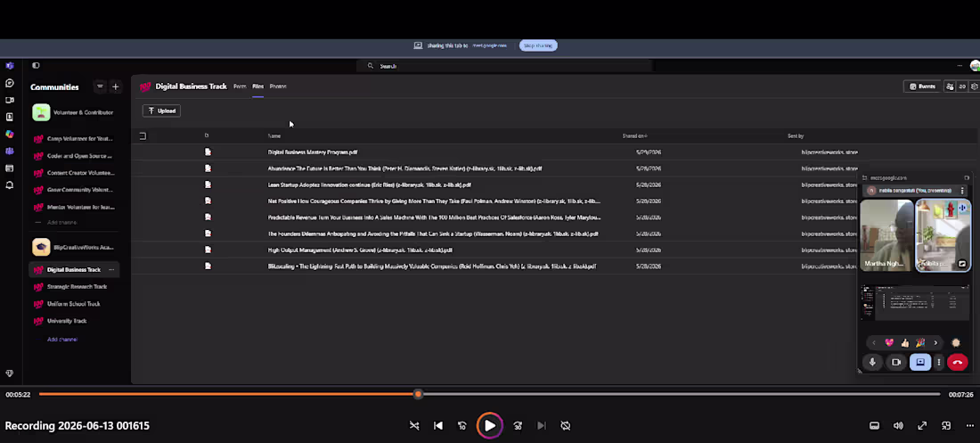The height and width of the screenshot is (443, 980).
Task: Open Communities icon in Teams sidebar
Action: pos(10,151)
